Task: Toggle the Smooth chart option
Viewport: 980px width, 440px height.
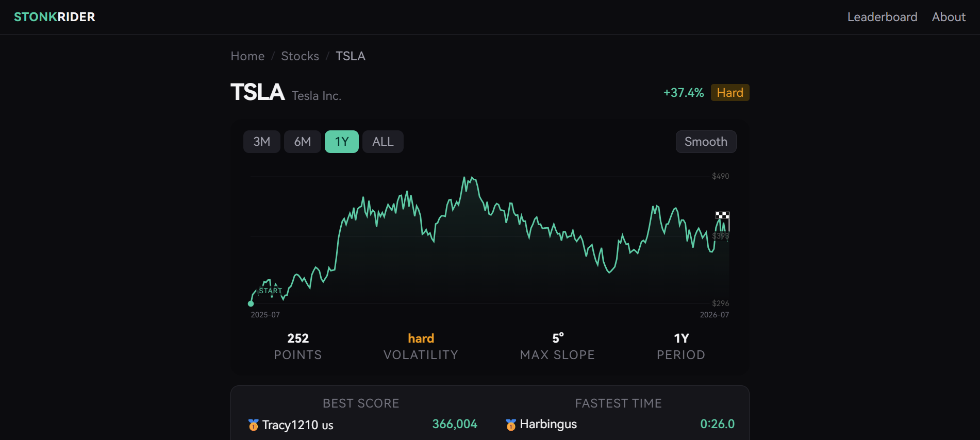Action: (706, 142)
